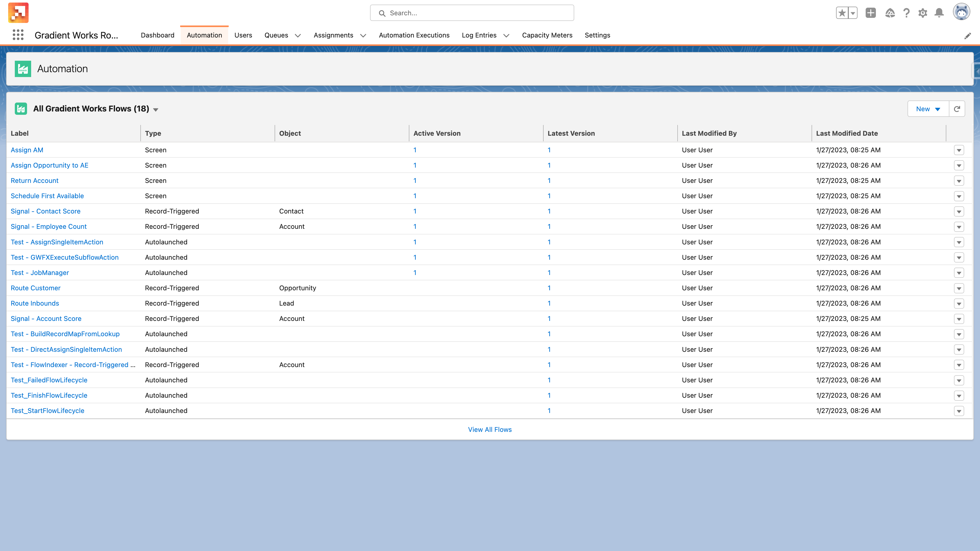Expand the Queues tab dropdown chevron

click(x=298, y=35)
